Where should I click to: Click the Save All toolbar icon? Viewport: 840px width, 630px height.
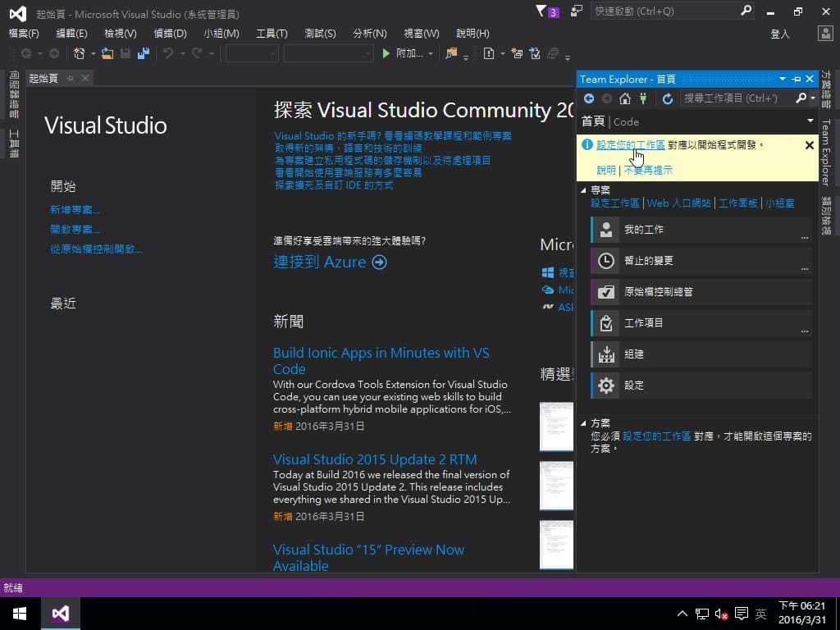[143, 53]
